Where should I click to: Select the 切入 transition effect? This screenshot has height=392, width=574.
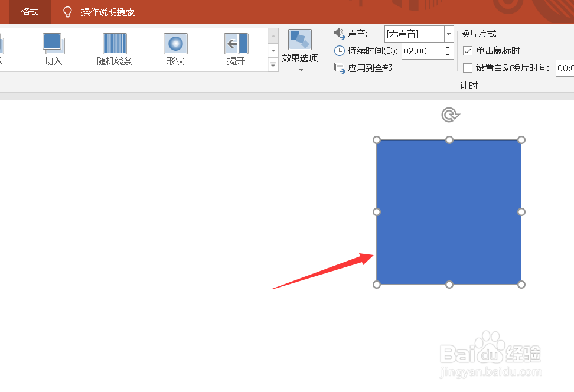tap(54, 50)
